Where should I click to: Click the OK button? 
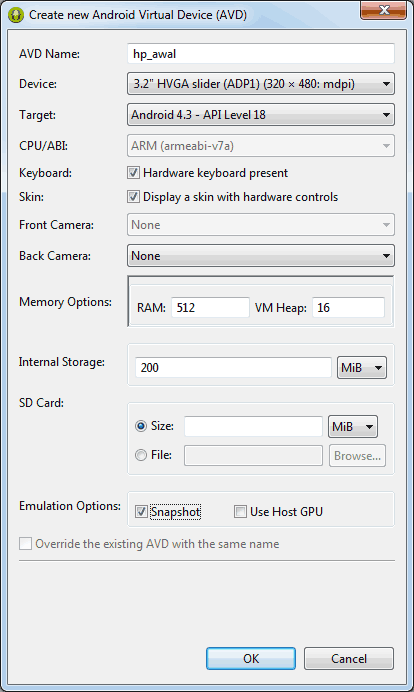251,658
